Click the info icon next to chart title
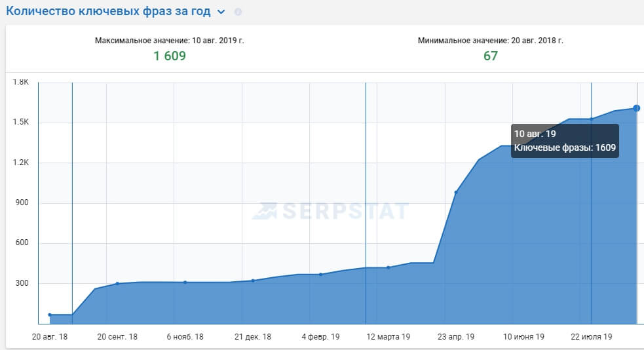 [x=238, y=12]
